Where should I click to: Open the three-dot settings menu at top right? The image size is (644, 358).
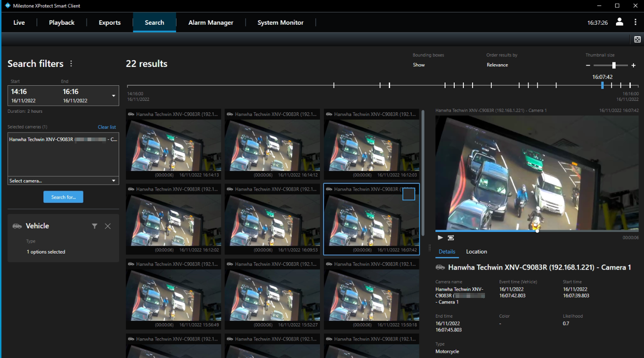(635, 22)
